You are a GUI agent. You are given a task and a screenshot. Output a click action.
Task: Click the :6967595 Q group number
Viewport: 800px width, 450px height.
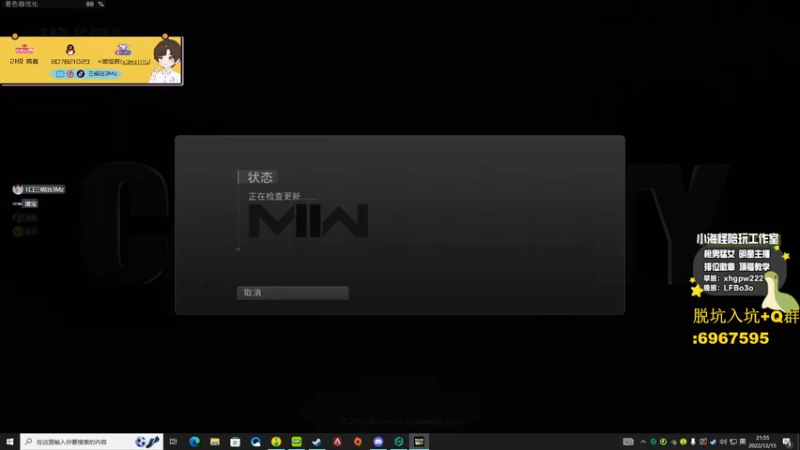pos(731,338)
